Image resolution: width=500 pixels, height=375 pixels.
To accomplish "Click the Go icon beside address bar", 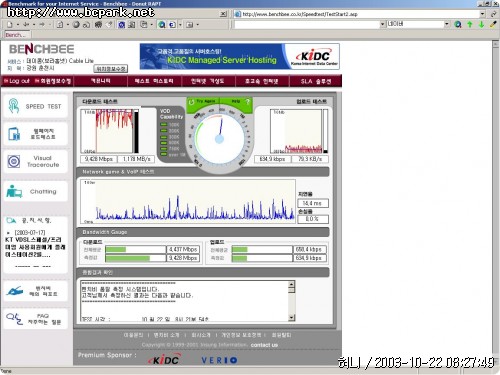I will coord(493,14).
